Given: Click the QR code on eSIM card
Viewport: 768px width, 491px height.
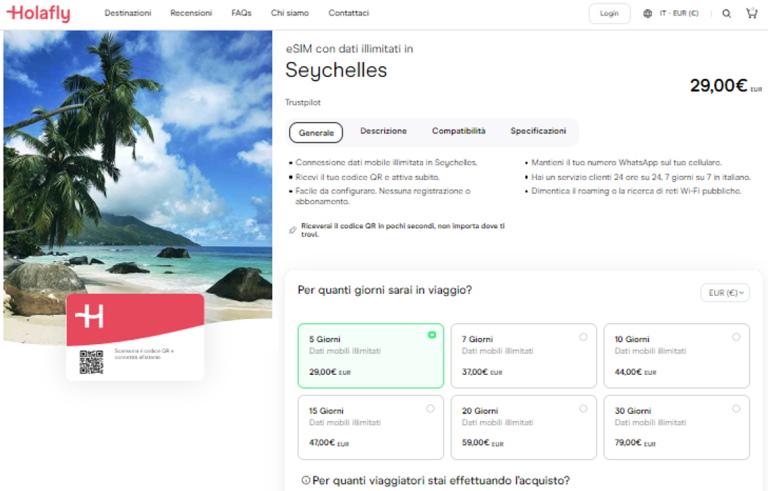Looking at the screenshot, I should point(91,362).
